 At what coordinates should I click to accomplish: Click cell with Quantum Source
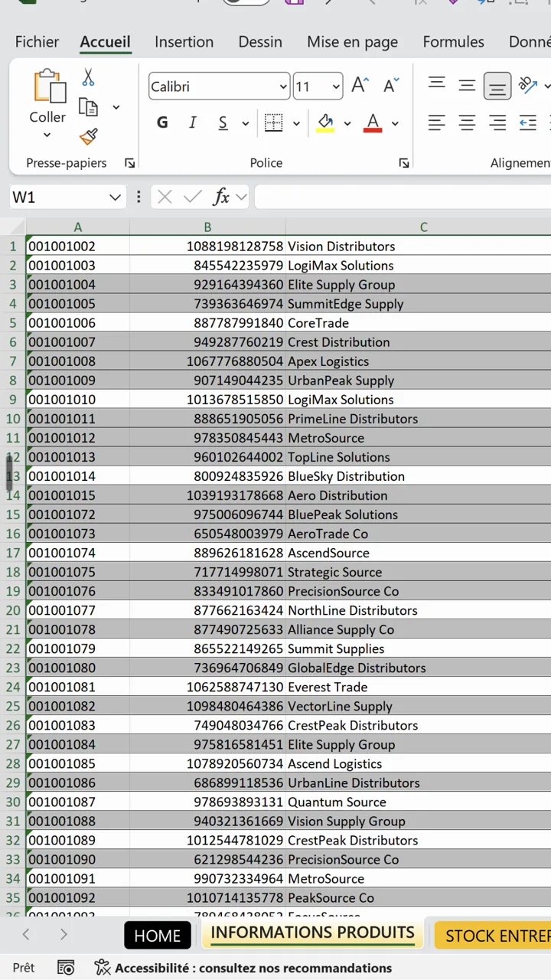coord(418,802)
